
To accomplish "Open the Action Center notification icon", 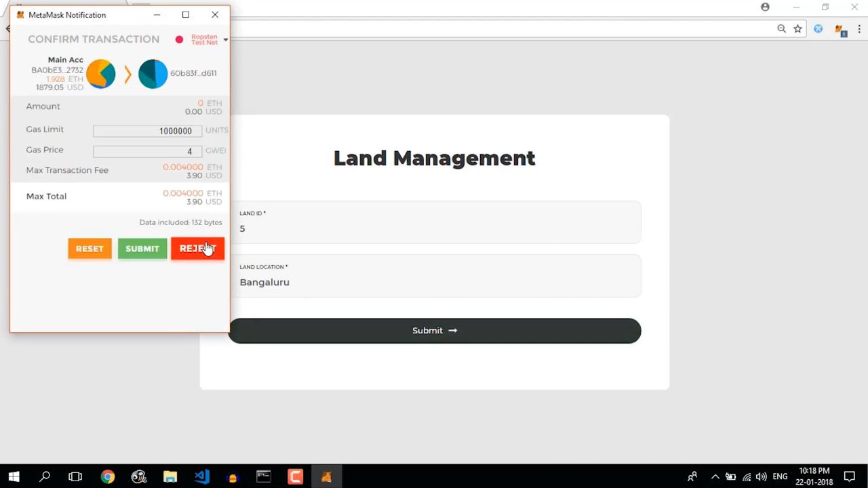I will tap(850, 477).
